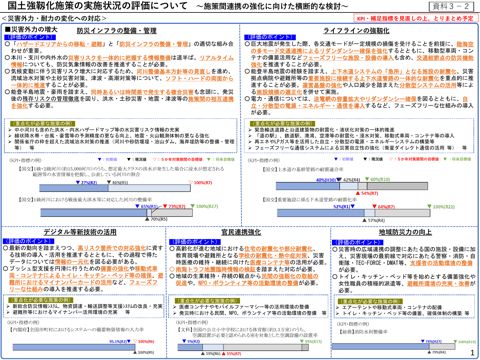Click the subtitle 施策間連携の強化に向けた横断的な検討
This screenshot has height=360, width=480.
tap(272, 6)
